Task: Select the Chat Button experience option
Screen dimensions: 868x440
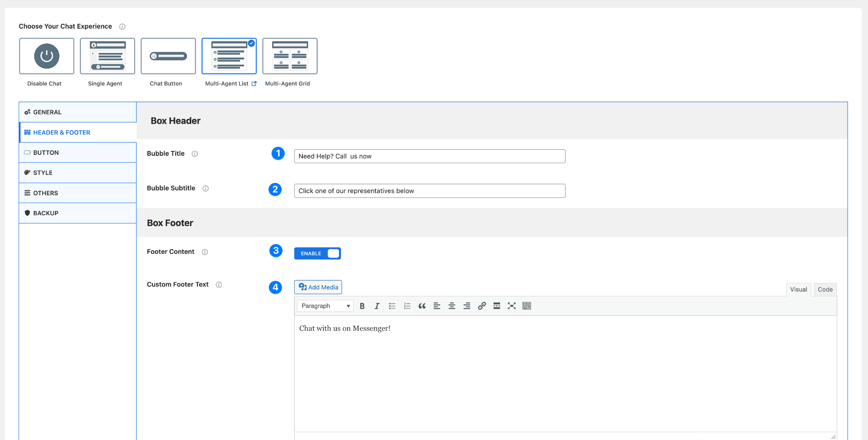Action: (x=168, y=56)
